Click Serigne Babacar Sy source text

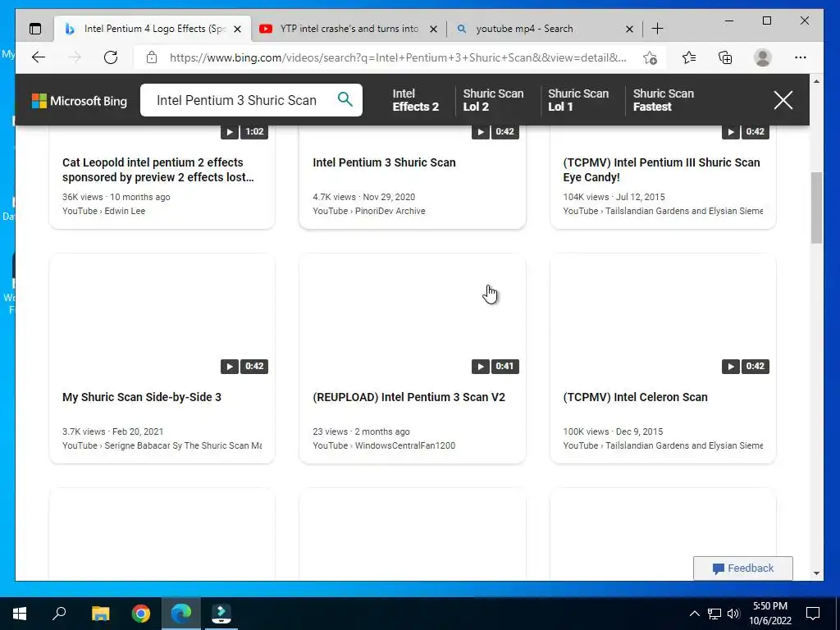[x=162, y=445]
